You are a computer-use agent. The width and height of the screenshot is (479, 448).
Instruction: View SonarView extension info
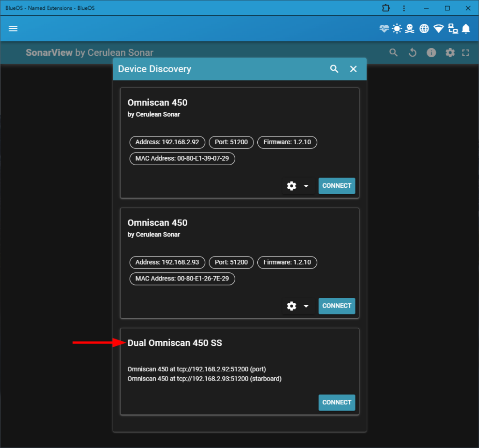pyautogui.click(x=431, y=52)
